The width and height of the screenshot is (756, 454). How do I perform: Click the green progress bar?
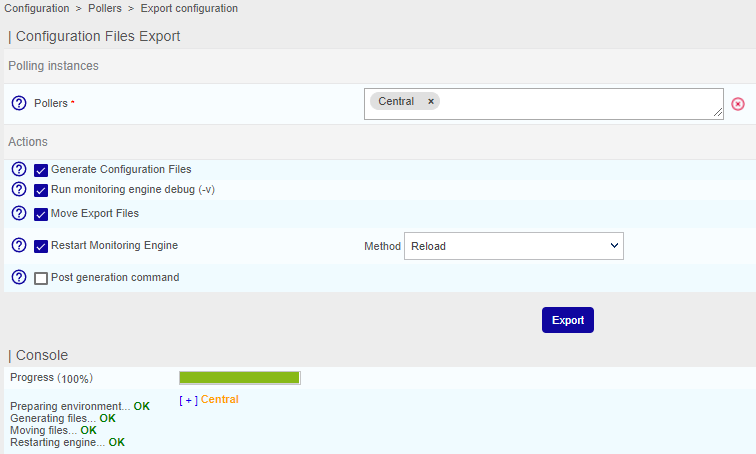[x=239, y=377]
